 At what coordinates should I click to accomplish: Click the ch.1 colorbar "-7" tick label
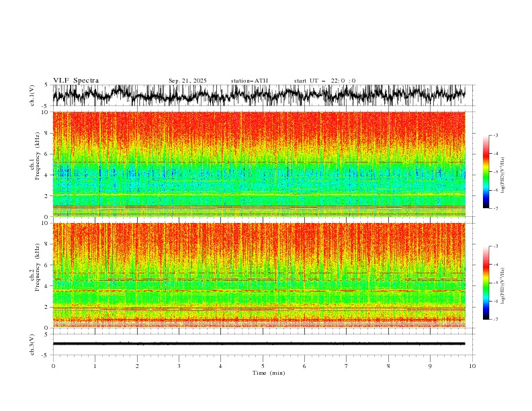pos(496,208)
